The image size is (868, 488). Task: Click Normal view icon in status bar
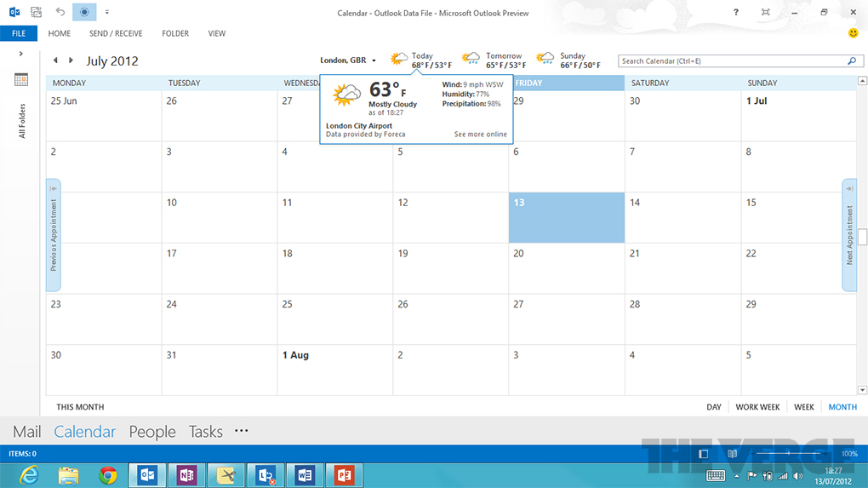point(703,454)
